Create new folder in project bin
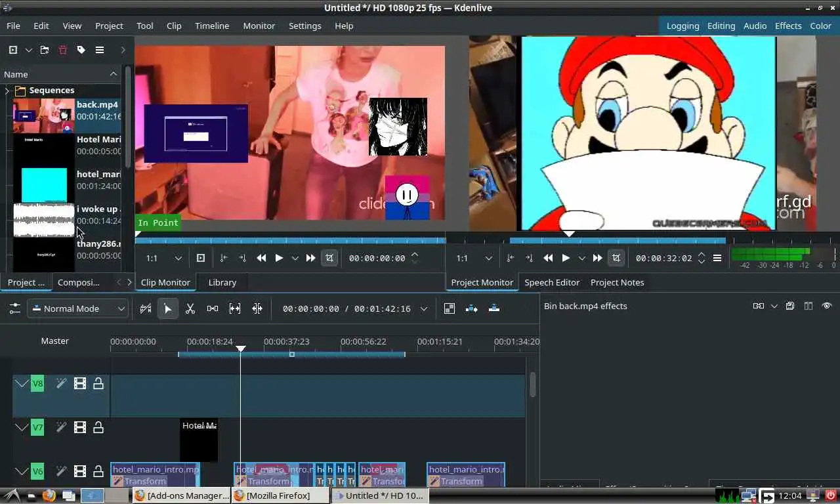Viewport: 840px width, 504px height. [45, 50]
